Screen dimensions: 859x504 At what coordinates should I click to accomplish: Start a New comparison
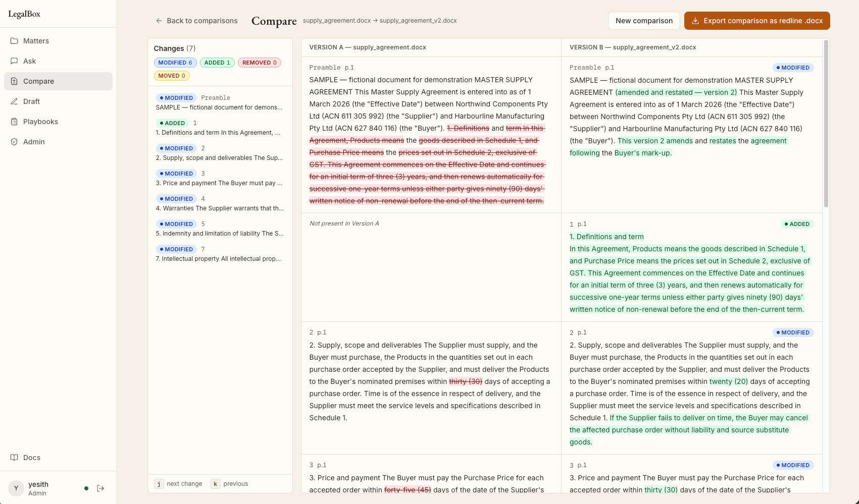(x=644, y=21)
